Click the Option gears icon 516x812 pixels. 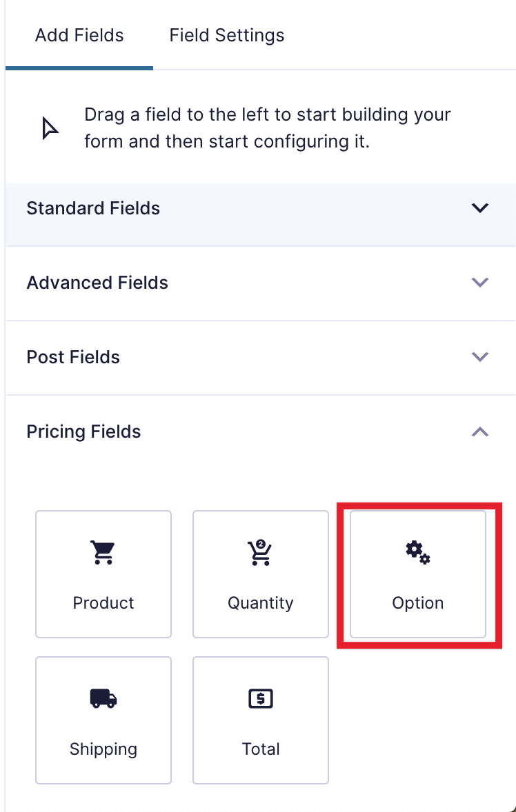coord(418,552)
